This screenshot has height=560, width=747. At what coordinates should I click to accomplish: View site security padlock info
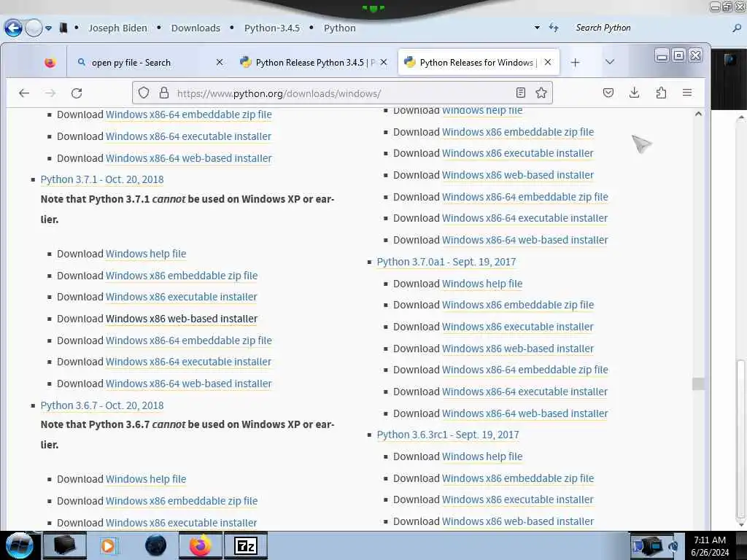[x=164, y=93]
